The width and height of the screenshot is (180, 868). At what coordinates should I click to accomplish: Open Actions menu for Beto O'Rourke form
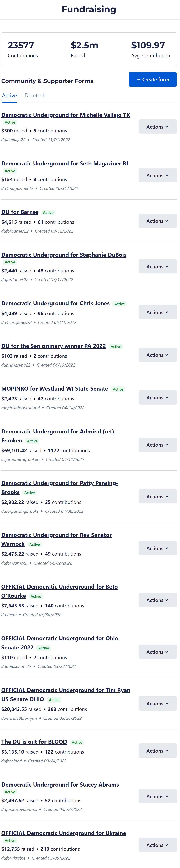pos(157,600)
